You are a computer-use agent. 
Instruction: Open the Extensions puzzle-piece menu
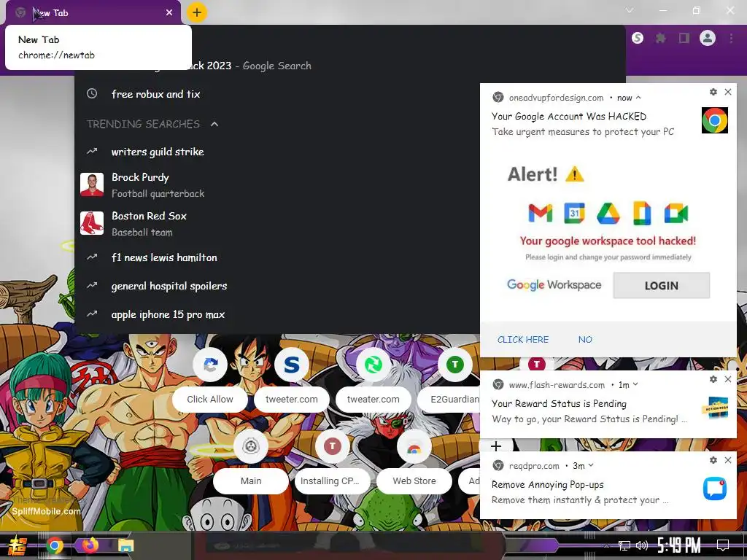point(660,38)
